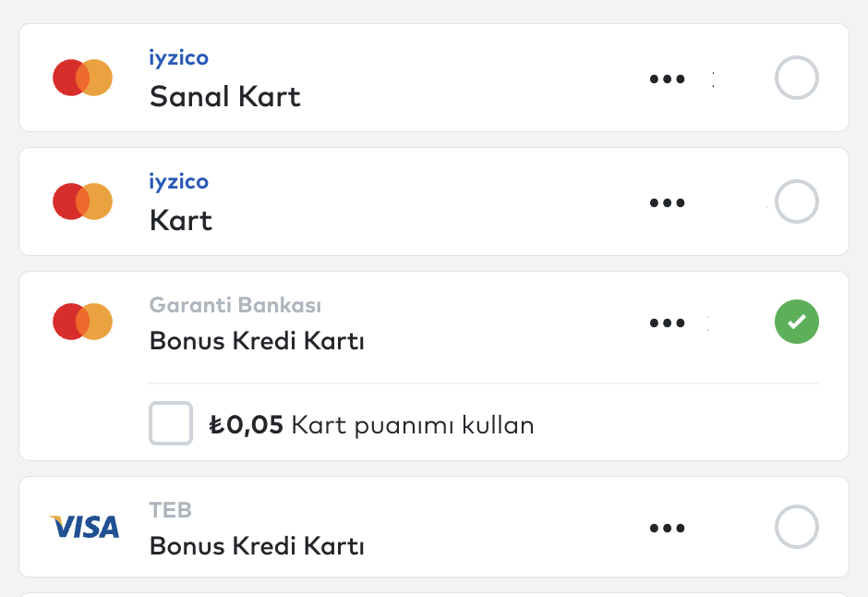The width and height of the screenshot is (868, 597).
Task: Select the TEB Bonus Kredi Kartı radio
Action: tap(796, 528)
